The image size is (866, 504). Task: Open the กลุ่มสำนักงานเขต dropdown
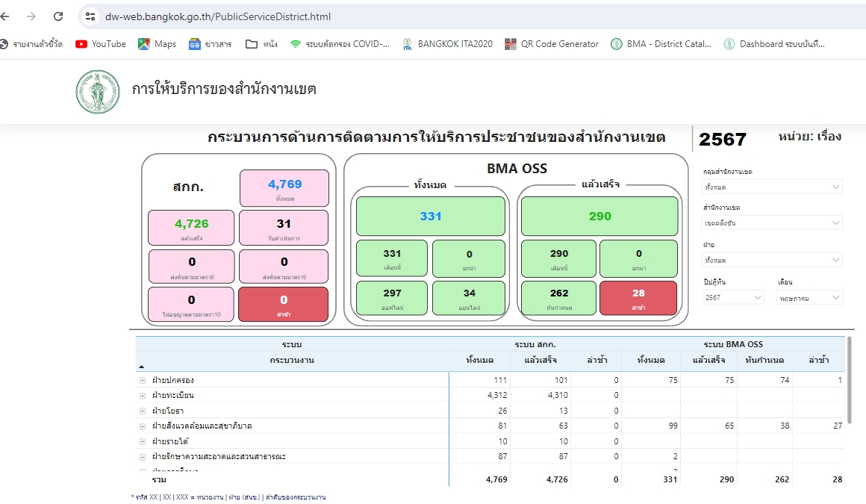[772, 187]
